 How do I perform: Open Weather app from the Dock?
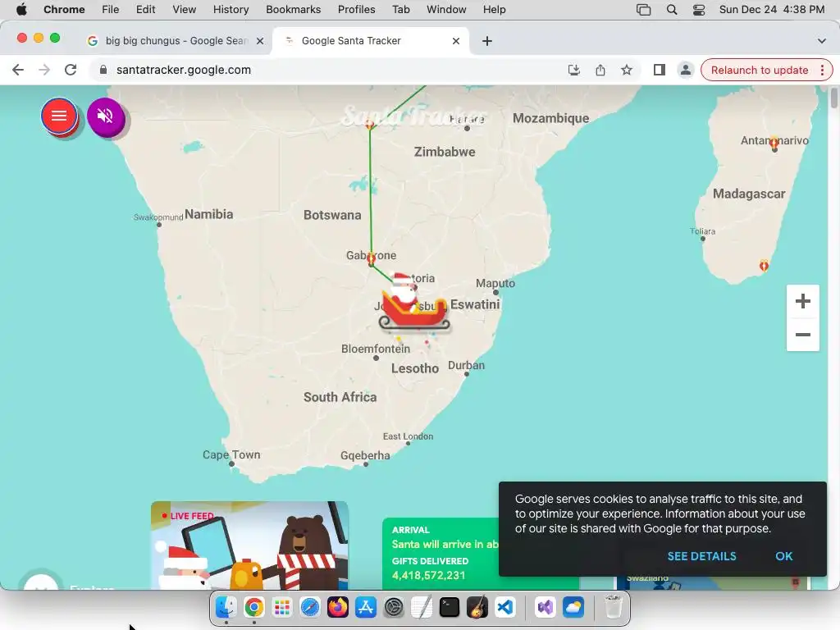point(573,607)
